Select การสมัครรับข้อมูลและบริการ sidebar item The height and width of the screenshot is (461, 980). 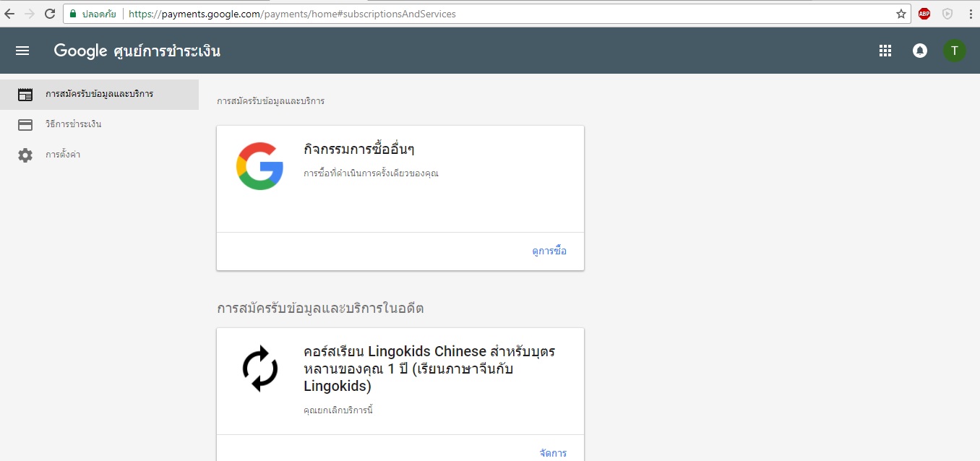click(99, 95)
